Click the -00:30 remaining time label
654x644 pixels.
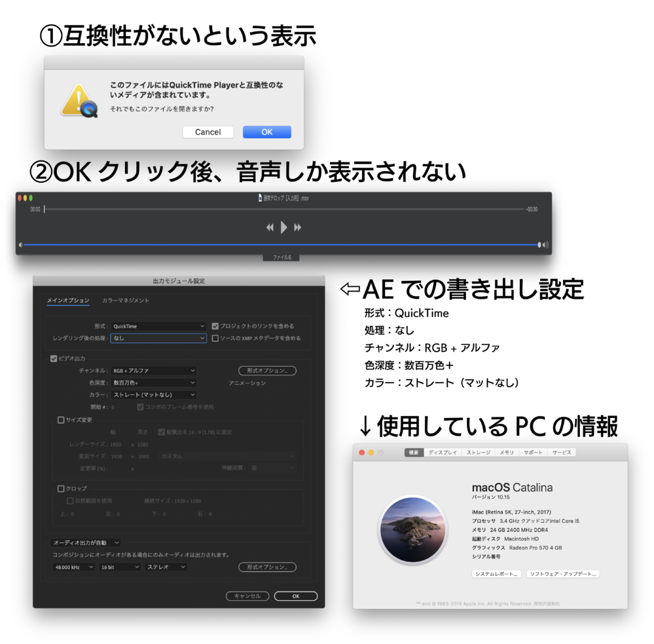pos(532,209)
